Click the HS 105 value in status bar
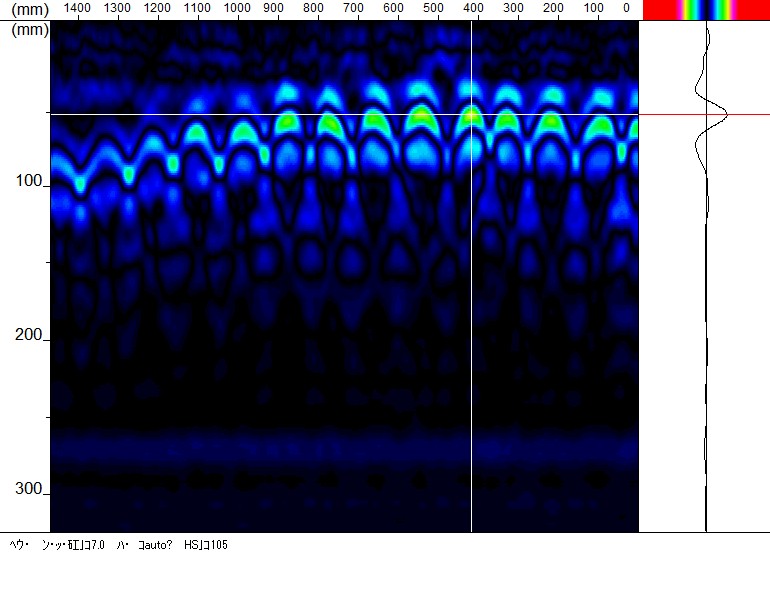770x592 pixels. pyautogui.click(x=206, y=545)
